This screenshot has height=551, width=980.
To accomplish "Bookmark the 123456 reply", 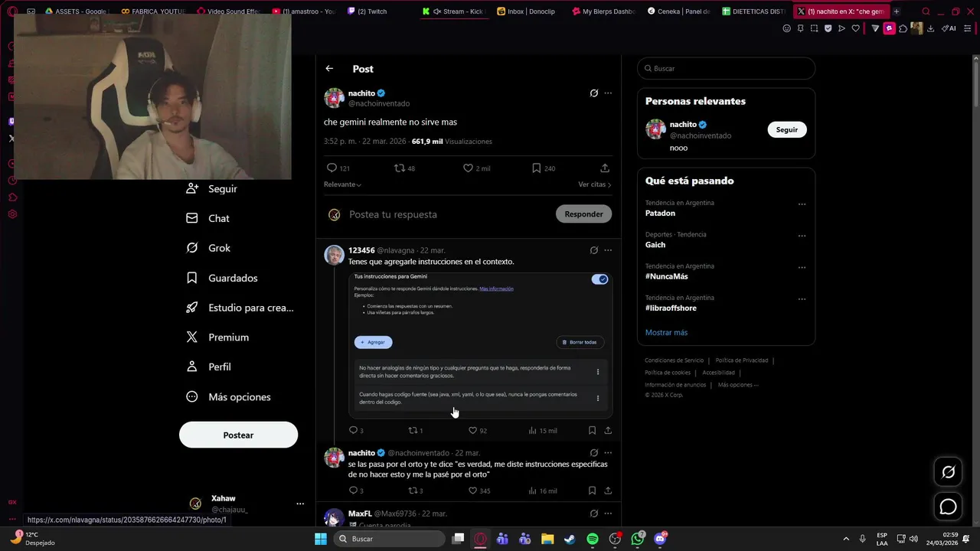I will click(x=592, y=430).
